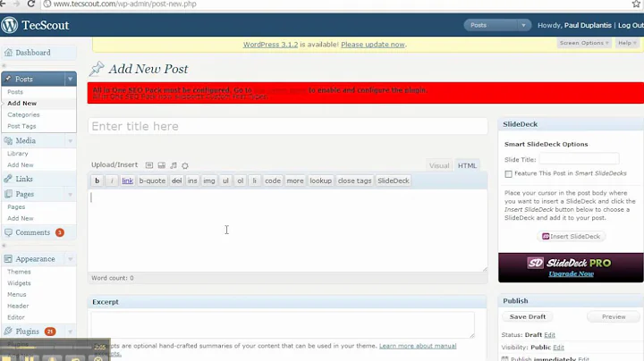Click the Edit link next to Status Draft
The height and width of the screenshot is (361, 644).
(x=549, y=335)
